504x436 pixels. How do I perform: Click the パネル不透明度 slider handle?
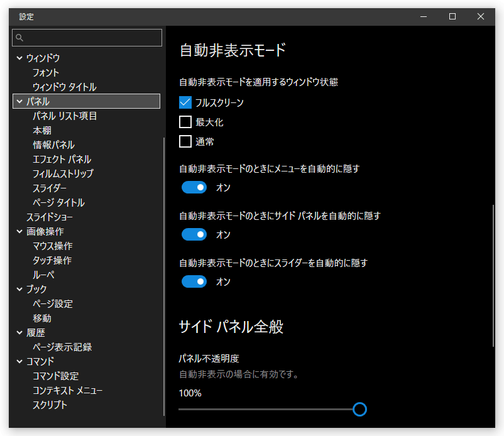click(359, 410)
